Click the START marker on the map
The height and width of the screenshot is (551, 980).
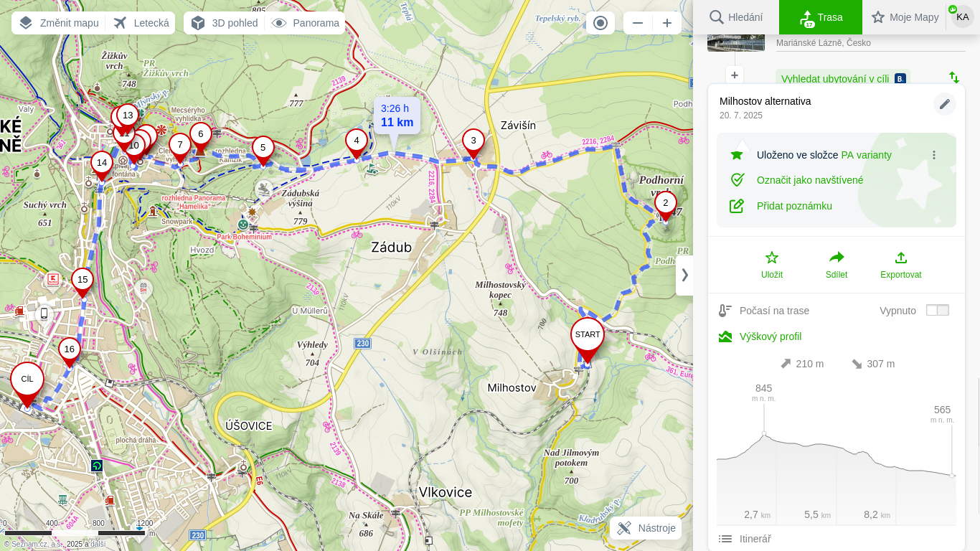[588, 336]
